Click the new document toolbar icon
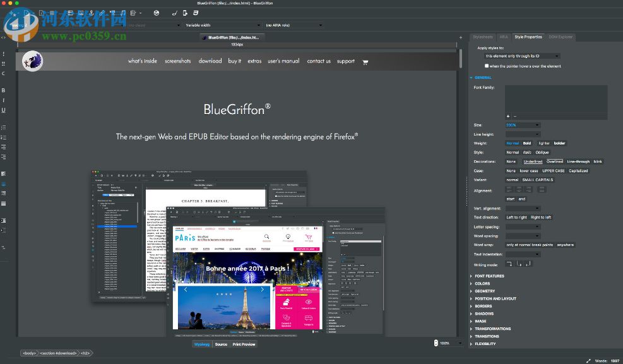The width and height of the screenshot is (623, 364). [x=40, y=12]
